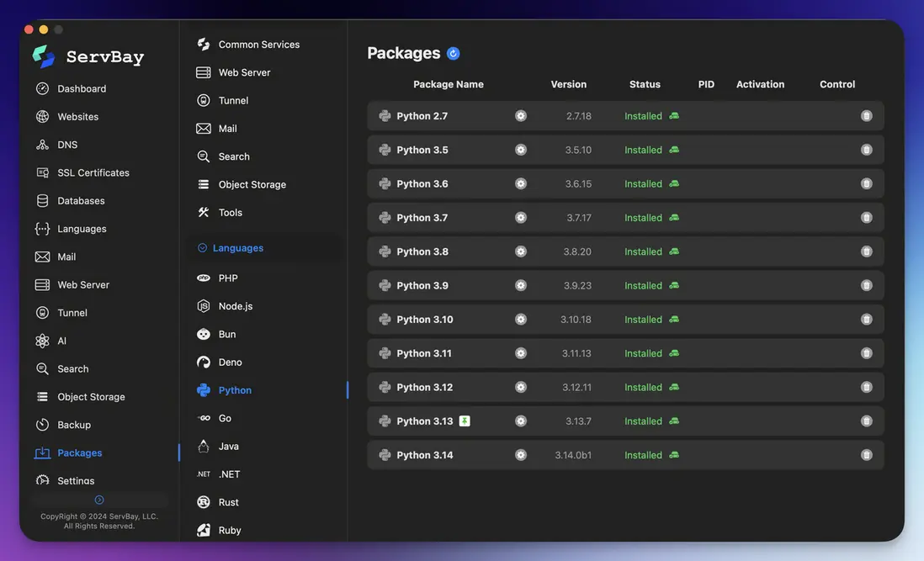
Task: Choose Rust from language packages
Action: [228, 502]
